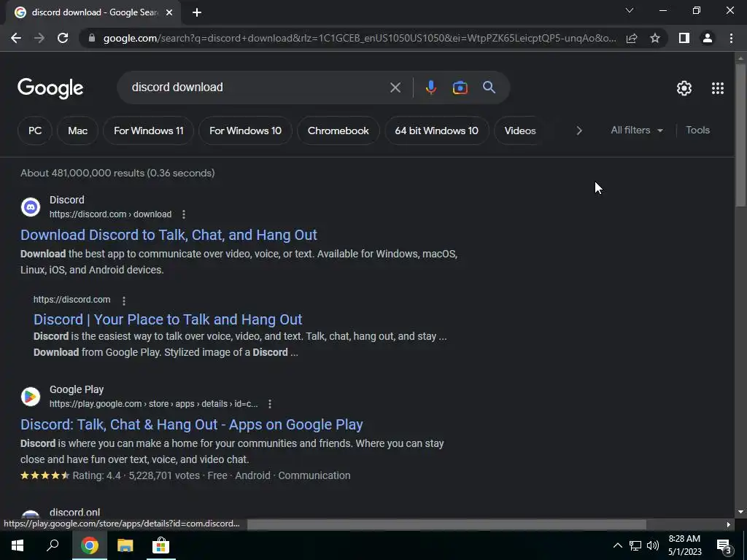Click the discord.com download URL text

111,214
